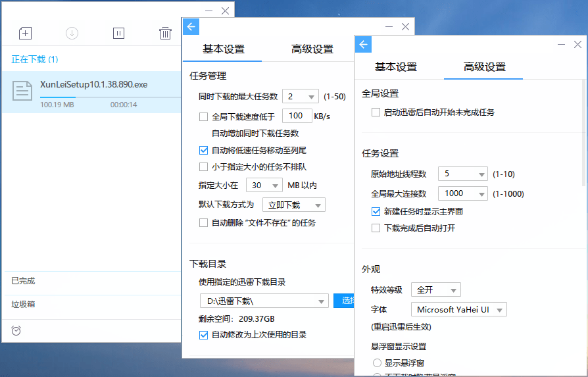Viewport: 588px width, 377px height.
Task: Click the new download task icon
Action: click(x=25, y=34)
